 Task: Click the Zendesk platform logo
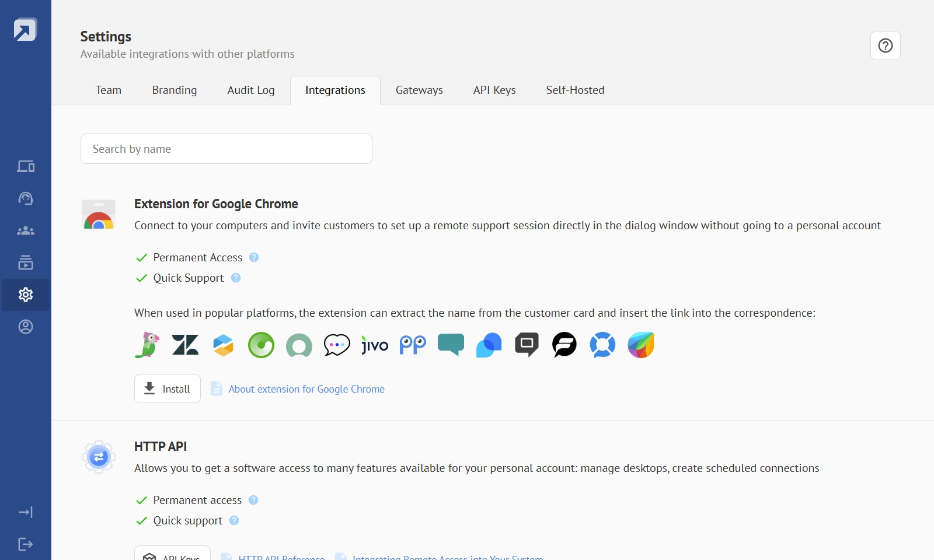[185, 345]
